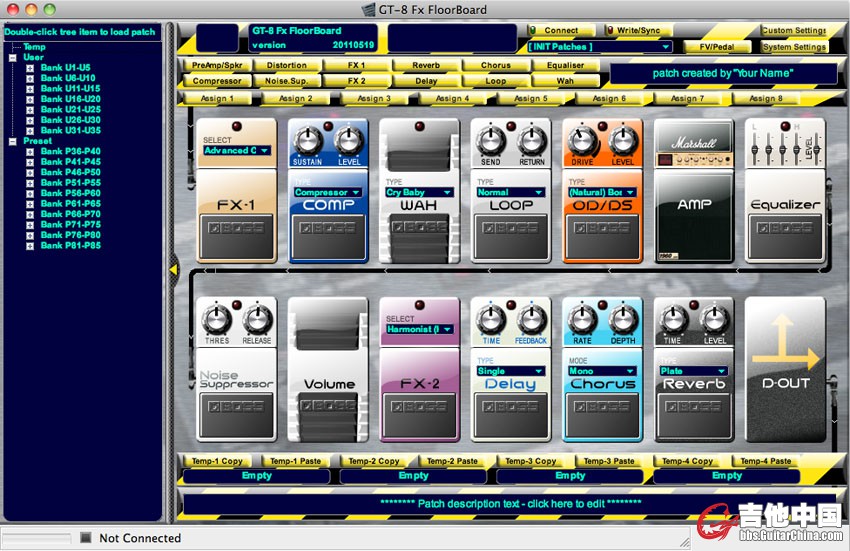The image size is (850, 551).
Task: Click the Noise Suppressor pedal footswitch
Action: pos(236,415)
